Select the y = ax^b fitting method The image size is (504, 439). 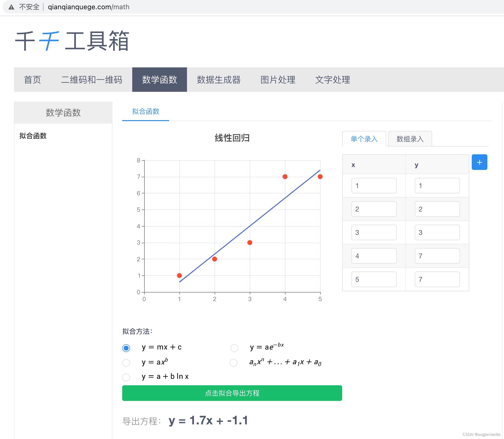pos(126,362)
